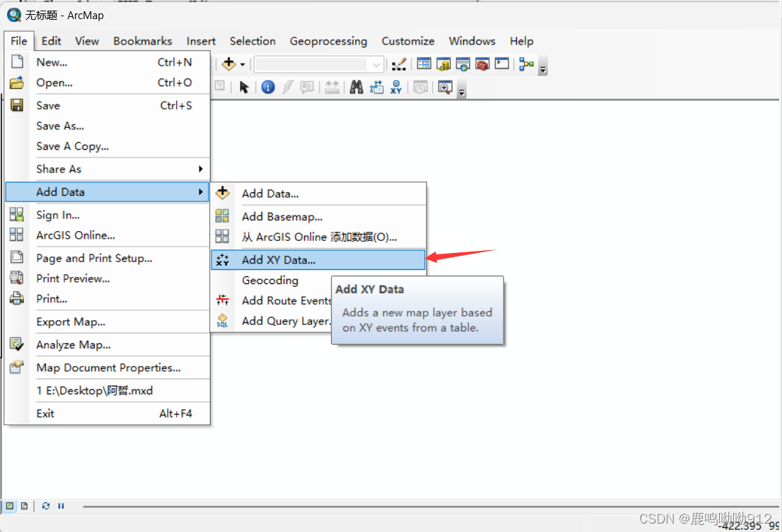782x532 pixels.
Task: Select Save As... menu entry
Action: click(x=107, y=126)
